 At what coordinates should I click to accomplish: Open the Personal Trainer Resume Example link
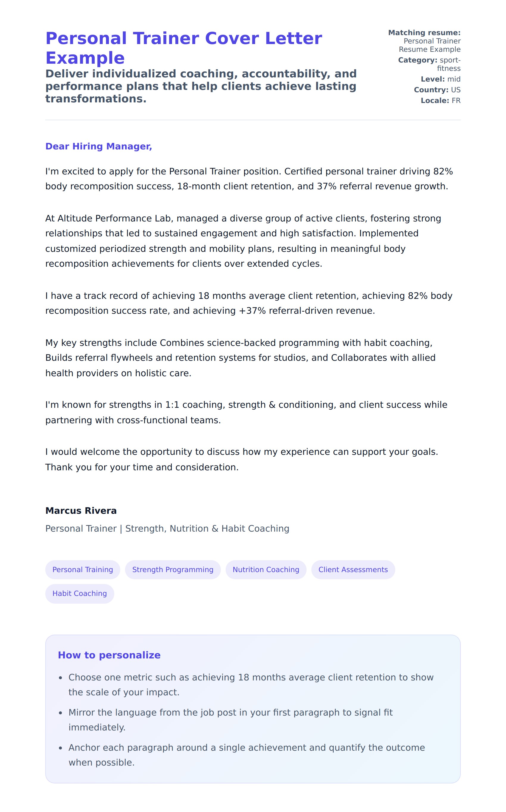coord(430,45)
